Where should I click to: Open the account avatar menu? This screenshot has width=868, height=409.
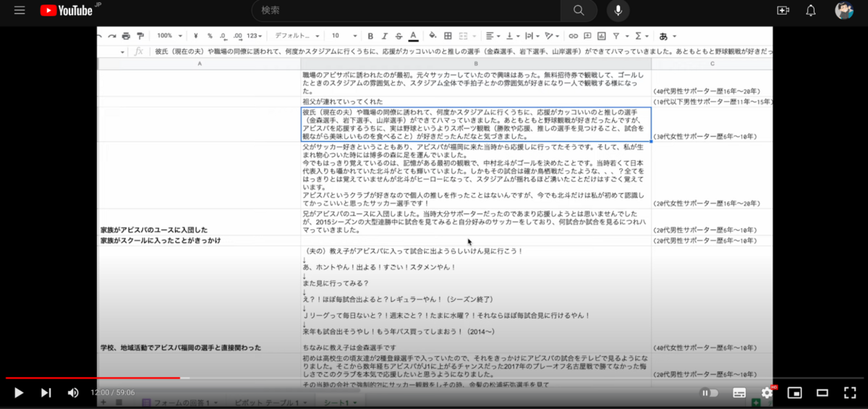844,10
